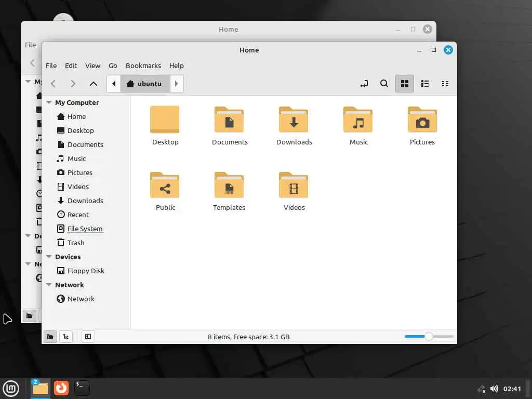Show tree view in the sidebar

[x=66, y=337]
